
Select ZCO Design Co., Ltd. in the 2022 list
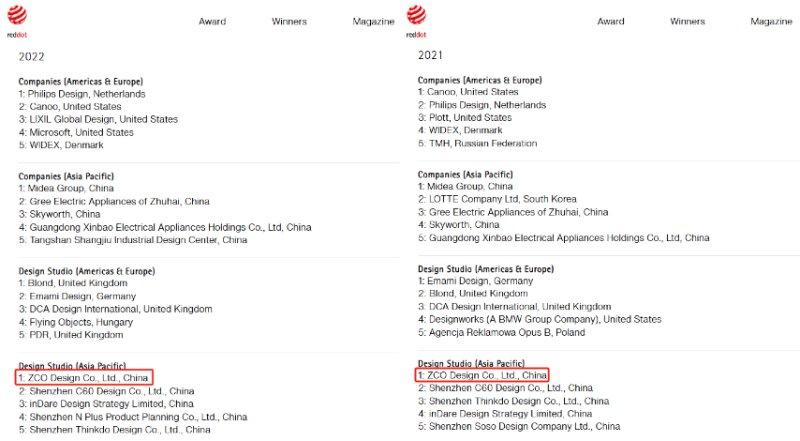pyautogui.click(x=84, y=378)
